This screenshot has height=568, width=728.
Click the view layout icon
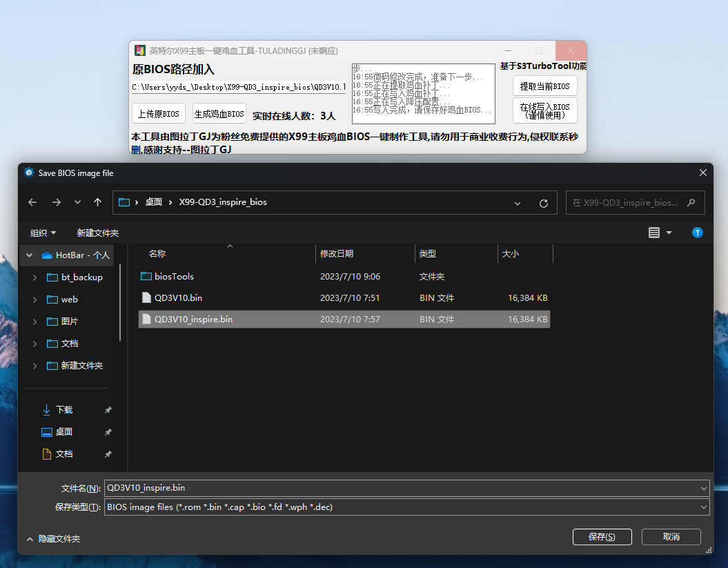click(x=654, y=233)
